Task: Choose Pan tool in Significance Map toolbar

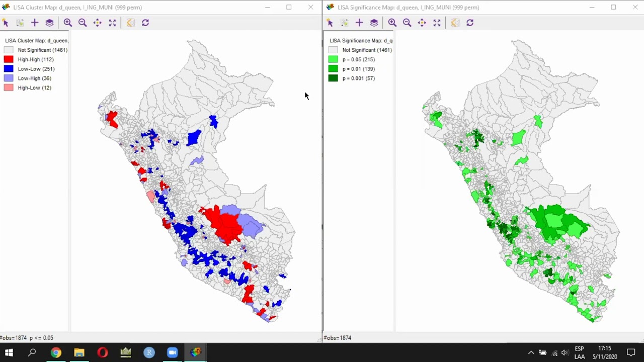Action: 422,23
